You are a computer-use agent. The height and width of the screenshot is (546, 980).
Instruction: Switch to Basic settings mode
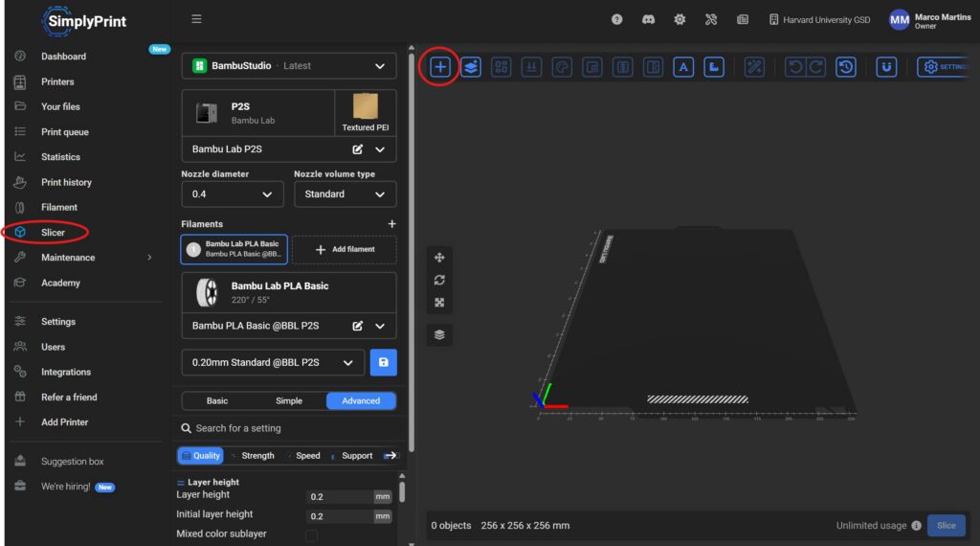point(217,401)
